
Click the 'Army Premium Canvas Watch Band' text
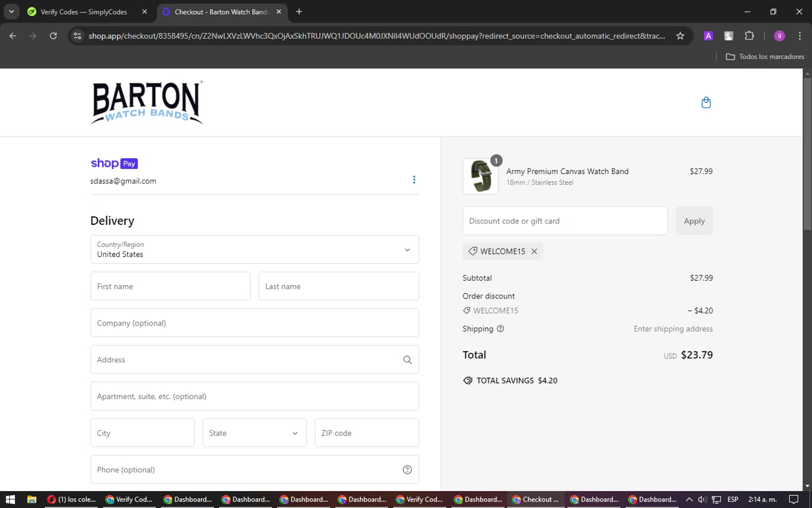[x=567, y=171]
